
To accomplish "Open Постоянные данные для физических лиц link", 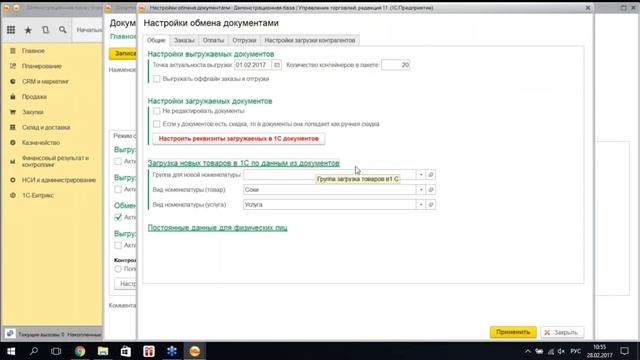I will tap(218, 228).
